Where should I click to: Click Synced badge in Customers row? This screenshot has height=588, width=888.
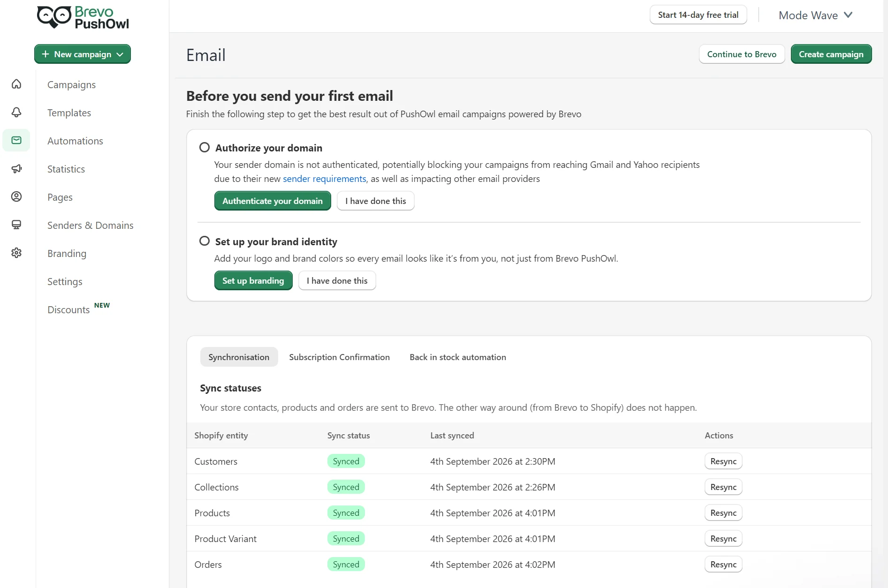click(x=346, y=461)
